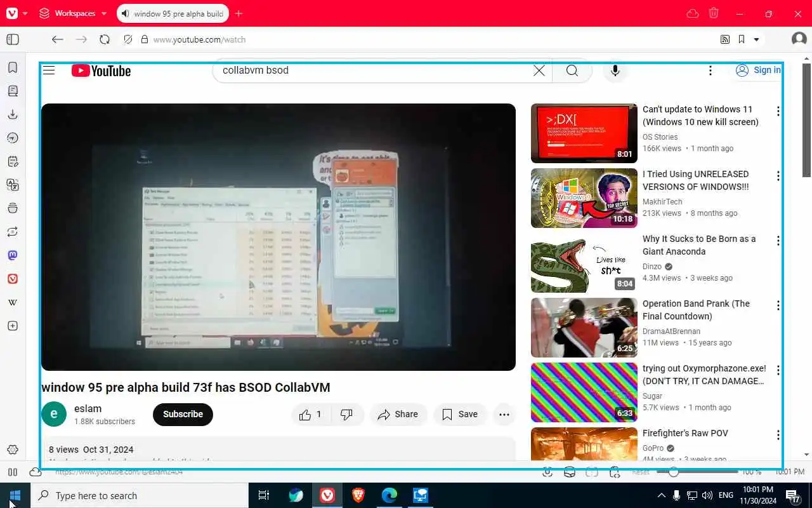Screen dimensions: 812x508
Task: Open a new tab with plus button
Action: tap(239, 13)
